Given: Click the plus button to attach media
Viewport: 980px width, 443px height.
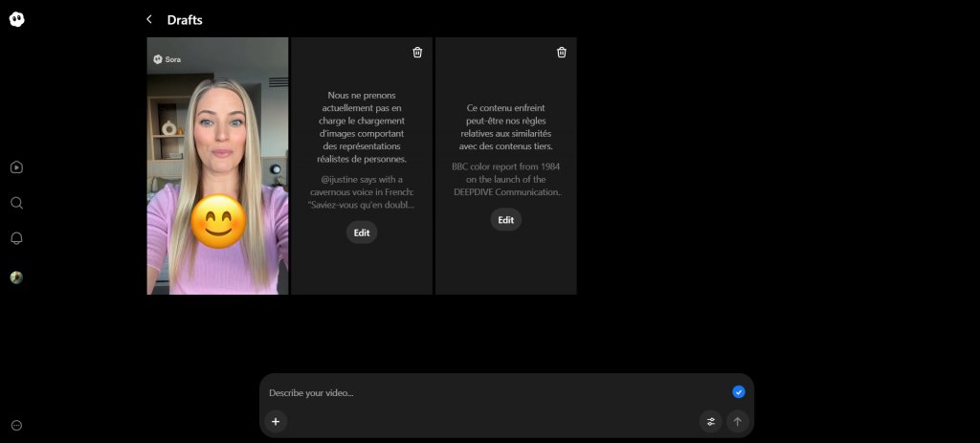Looking at the screenshot, I should (276, 421).
